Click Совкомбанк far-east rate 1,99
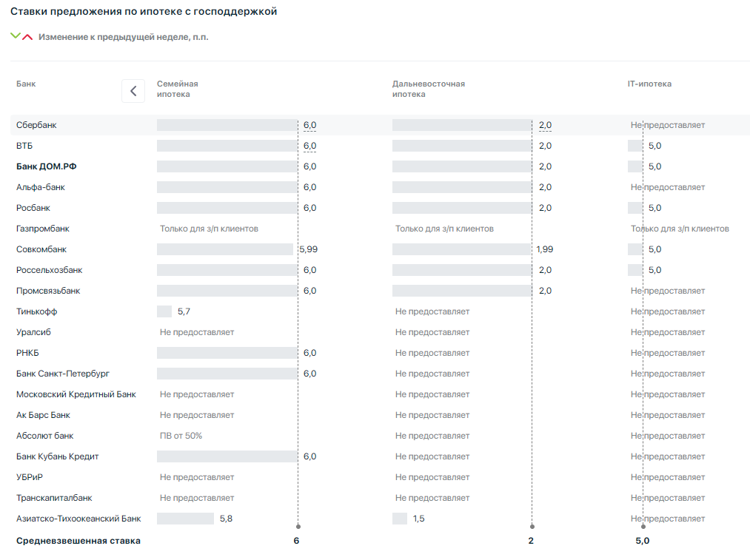The width and height of the screenshot is (750, 560). 545,249
